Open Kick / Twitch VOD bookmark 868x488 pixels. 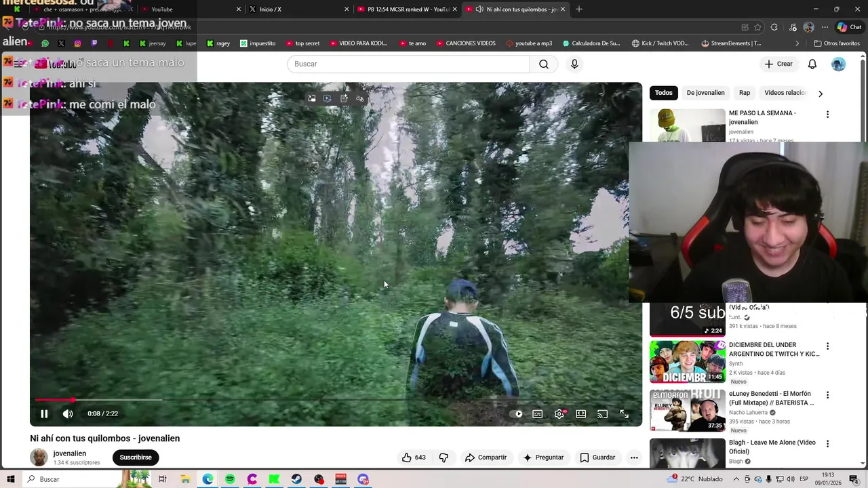pos(660,43)
